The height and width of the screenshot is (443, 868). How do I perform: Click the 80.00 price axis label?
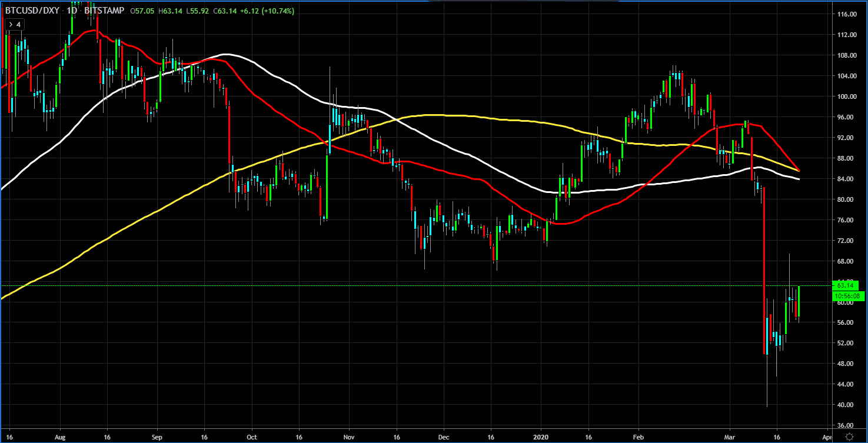tap(846, 199)
